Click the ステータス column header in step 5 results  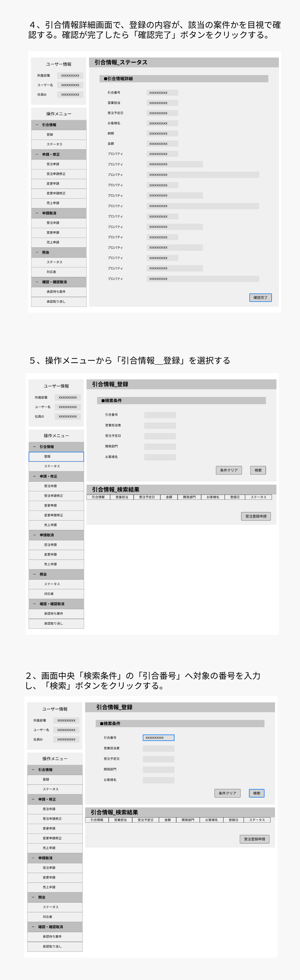point(258,497)
